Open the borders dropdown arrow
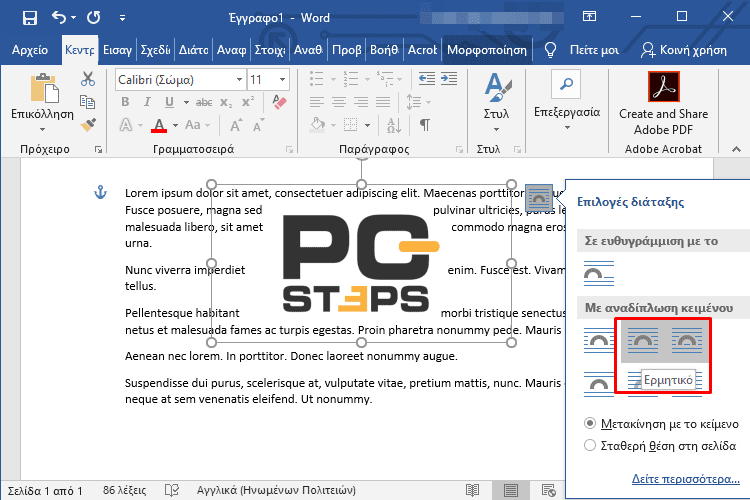Viewport: 750px width, 500px height. 367,125
